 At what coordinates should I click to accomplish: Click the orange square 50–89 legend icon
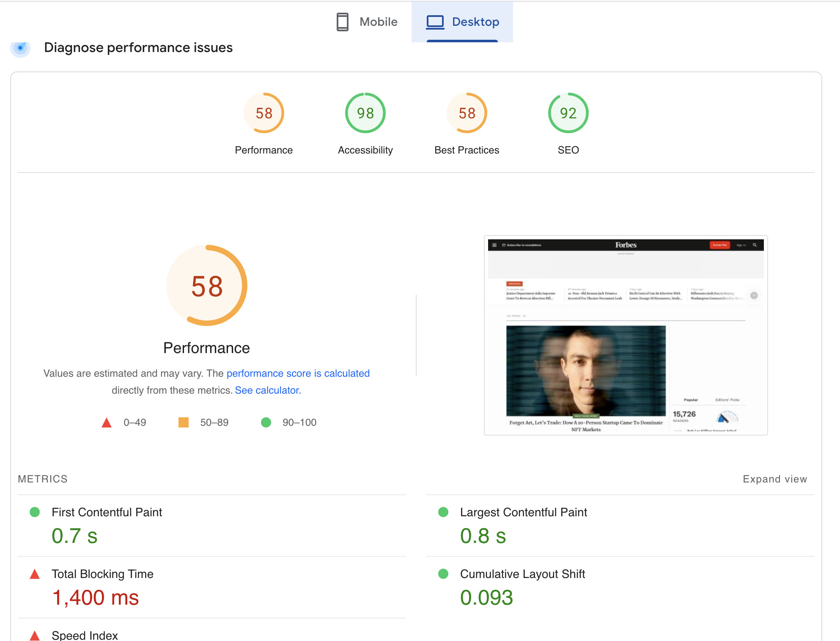point(184,422)
